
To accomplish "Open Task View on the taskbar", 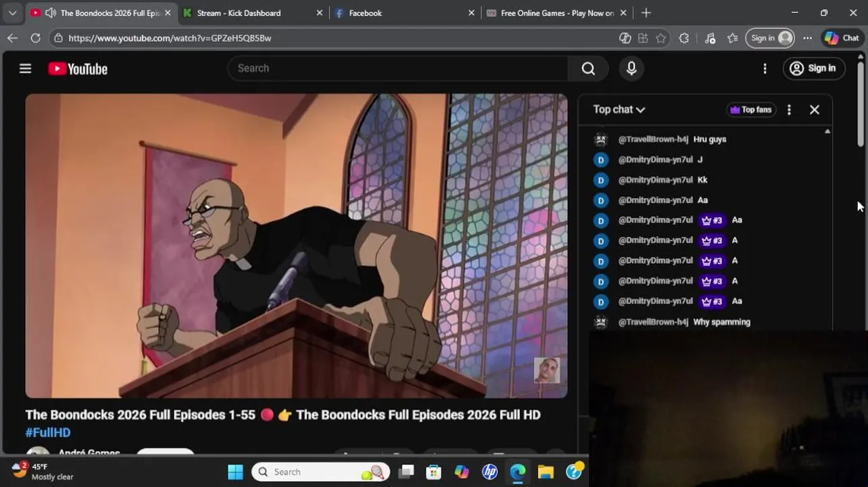I will (x=406, y=472).
